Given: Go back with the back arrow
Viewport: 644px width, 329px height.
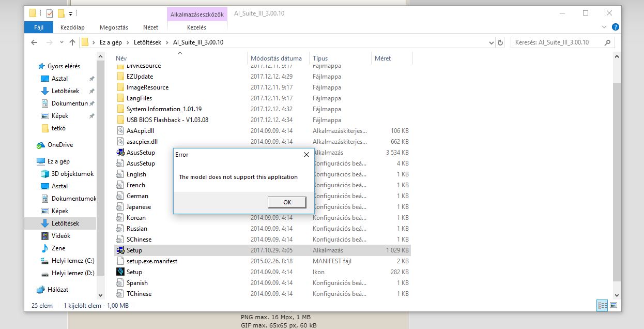Looking at the screenshot, I should click(34, 42).
